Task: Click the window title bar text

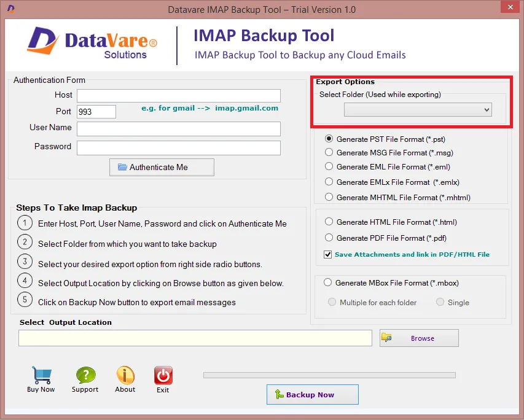Action: point(262,9)
